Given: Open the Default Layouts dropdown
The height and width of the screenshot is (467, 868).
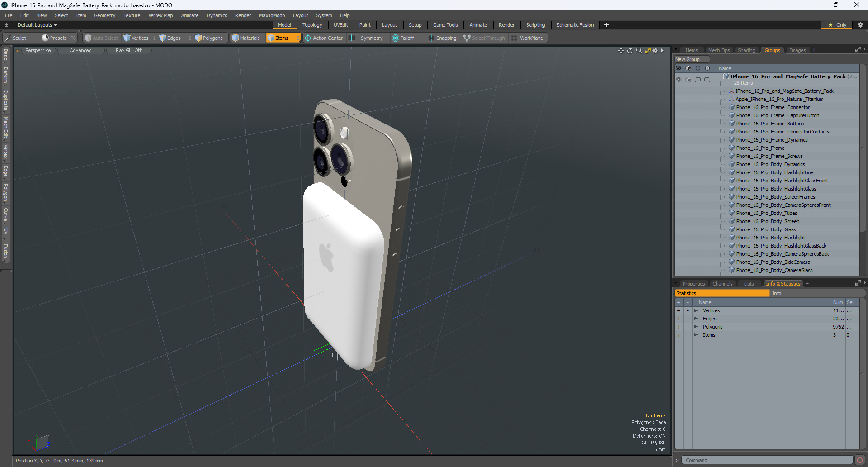Looking at the screenshot, I should tap(37, 25).
